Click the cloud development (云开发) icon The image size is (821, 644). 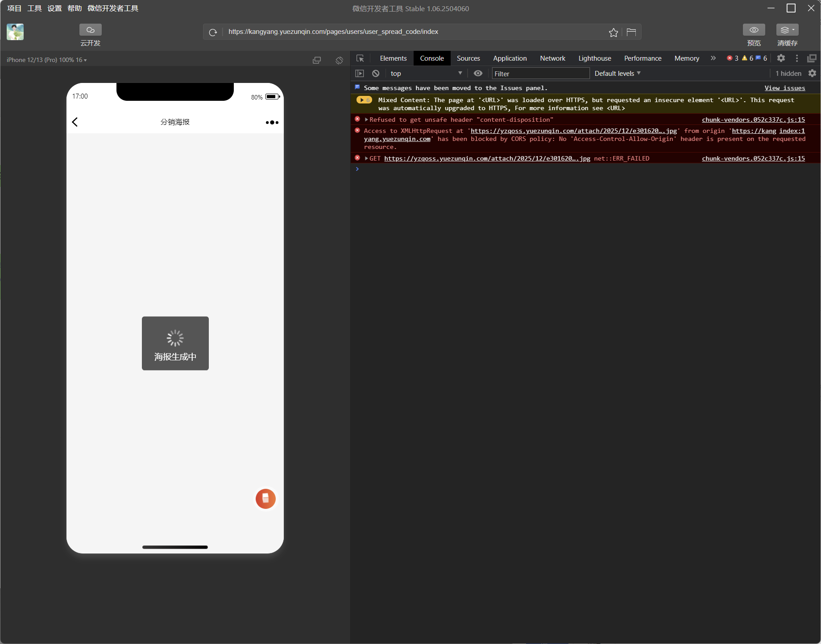pos(90,30)
